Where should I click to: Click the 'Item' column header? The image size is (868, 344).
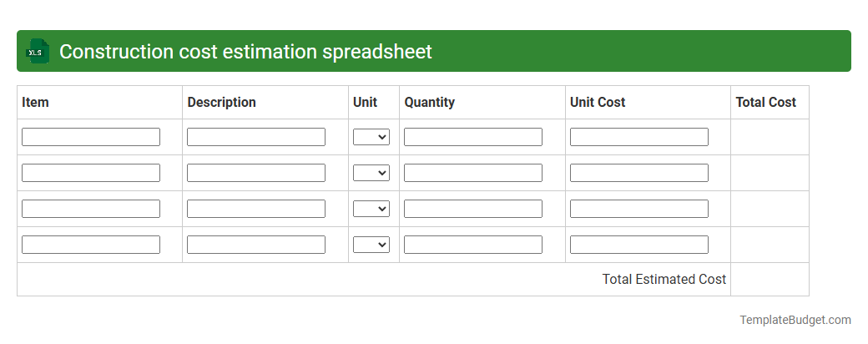point(35,102)
